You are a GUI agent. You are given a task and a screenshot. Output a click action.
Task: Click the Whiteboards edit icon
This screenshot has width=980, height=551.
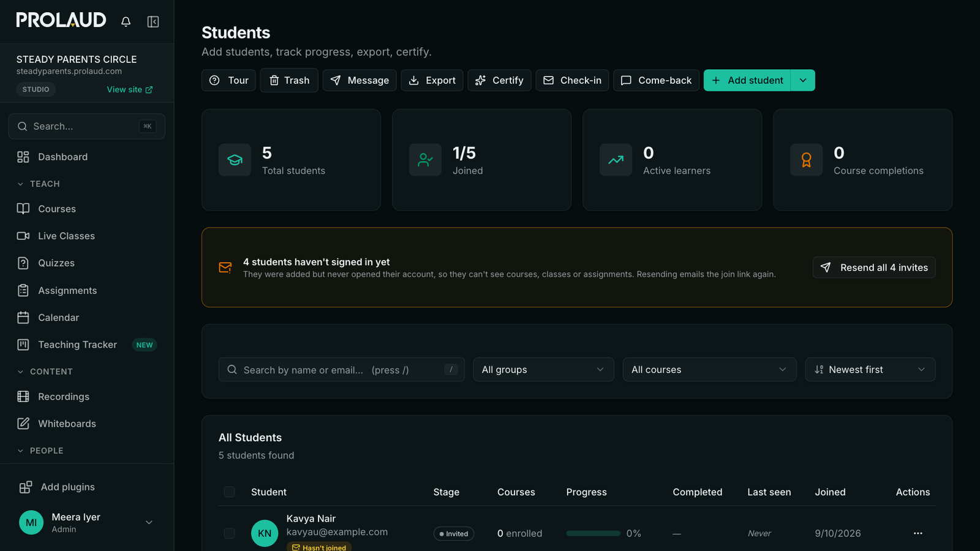point(23,423)
